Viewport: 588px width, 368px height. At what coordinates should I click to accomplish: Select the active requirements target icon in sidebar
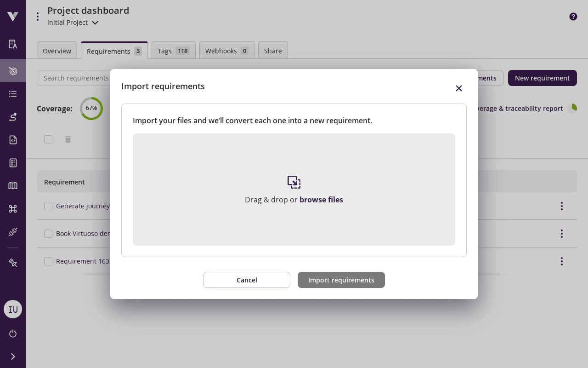(x=12, y=71)
